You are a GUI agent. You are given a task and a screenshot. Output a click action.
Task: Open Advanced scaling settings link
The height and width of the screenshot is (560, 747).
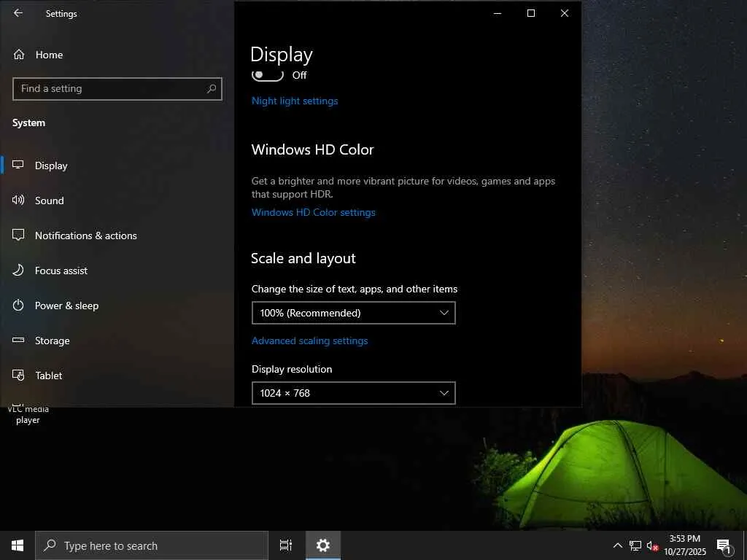pos(309,341)
